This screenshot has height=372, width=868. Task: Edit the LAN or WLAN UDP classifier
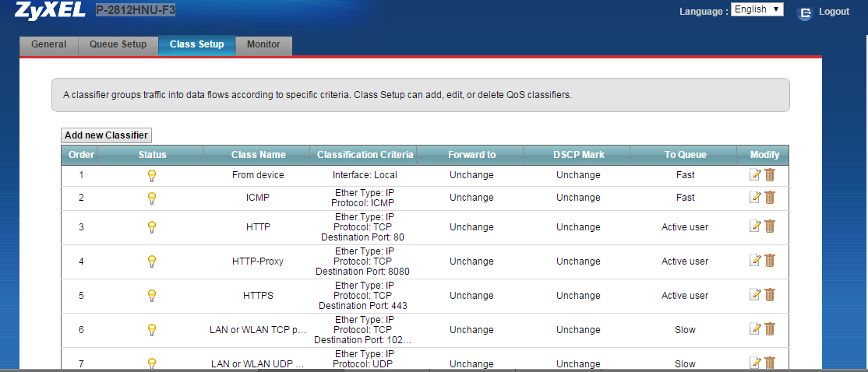(x=755, y=363)
